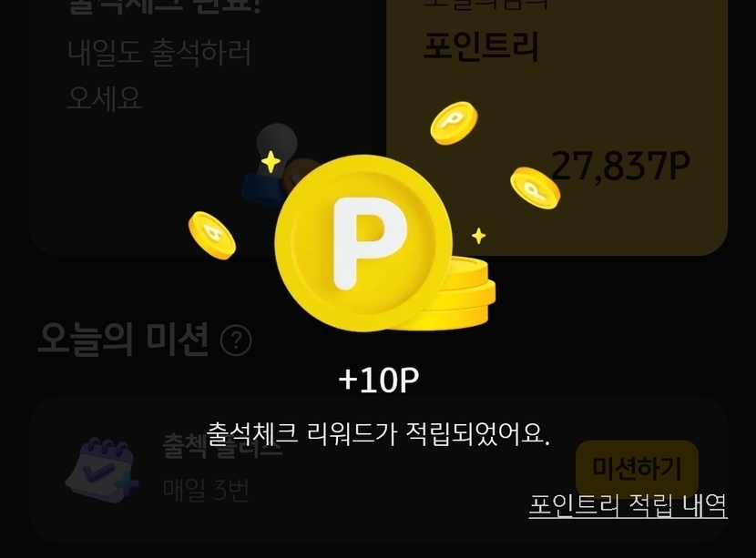The image size is (756, 558).
Task: Tap the sparkle star on the dimmed stamp
Action: click(x=271, y=162)
